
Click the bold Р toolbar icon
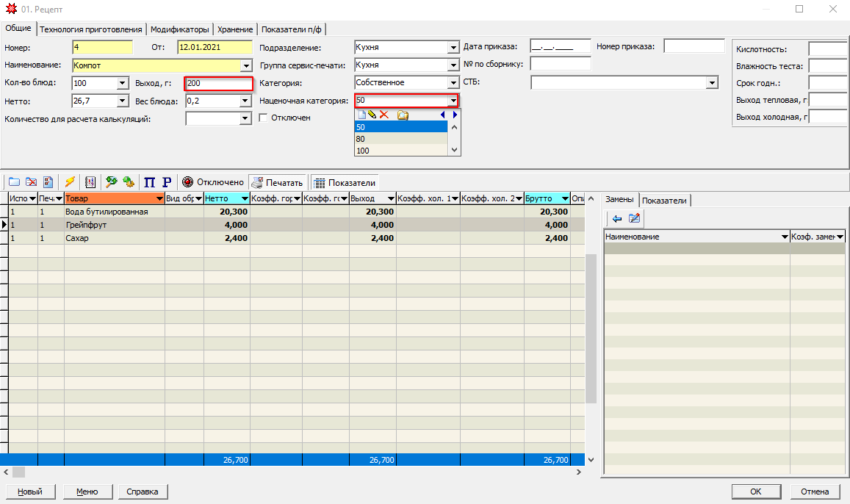166,181
